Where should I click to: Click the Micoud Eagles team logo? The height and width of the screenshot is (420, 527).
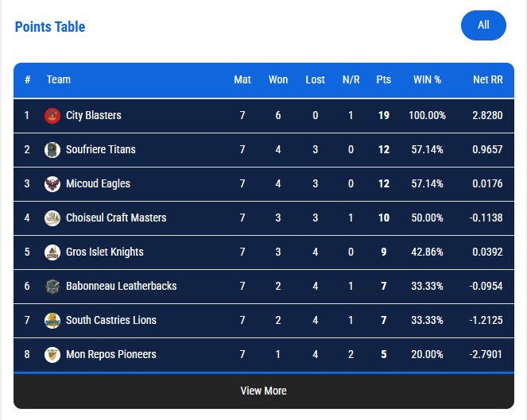(52, 184)
